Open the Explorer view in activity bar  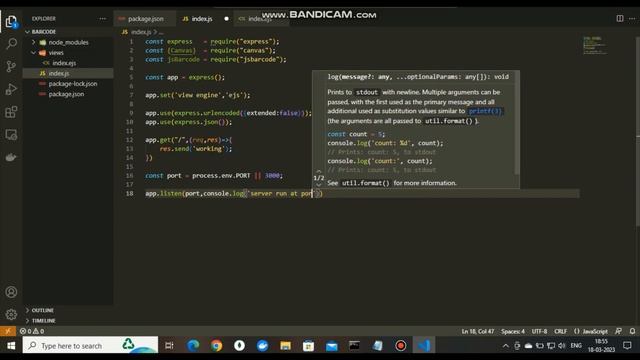tap(11, 21)
